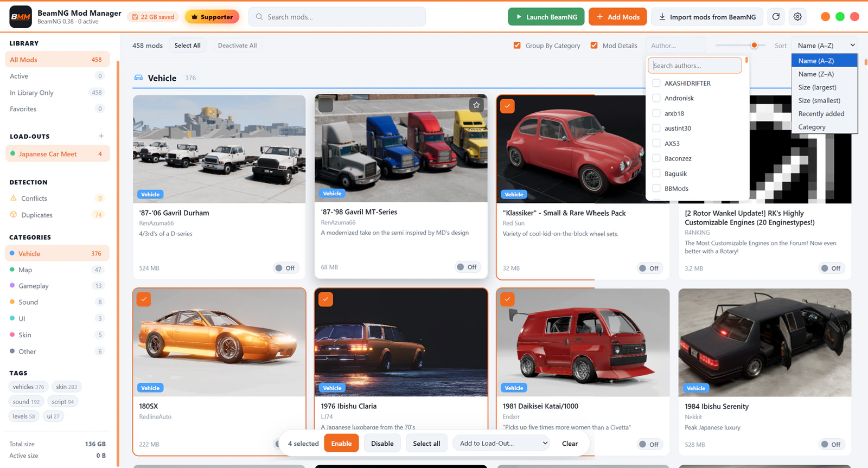Viewport: 868px width, 468px height.
Task: Disable the 4 selected mods
Action: [x=382, y=444]
